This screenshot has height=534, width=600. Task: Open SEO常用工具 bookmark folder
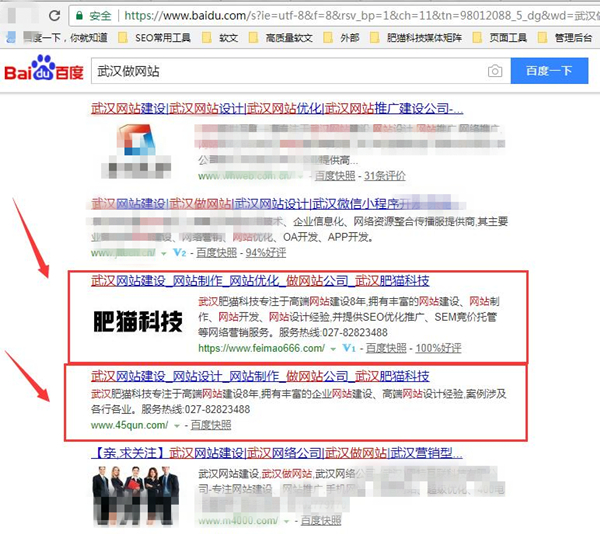click(x=154, y=37)
